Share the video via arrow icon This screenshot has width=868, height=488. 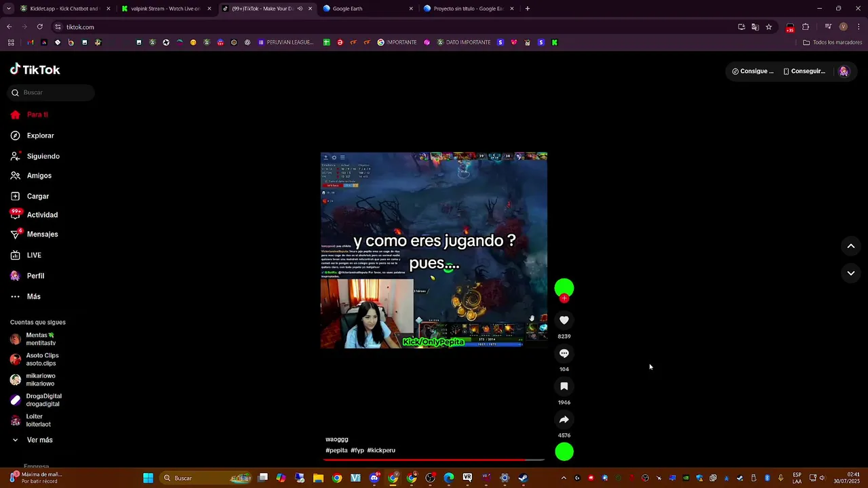[x=564, y=420]
